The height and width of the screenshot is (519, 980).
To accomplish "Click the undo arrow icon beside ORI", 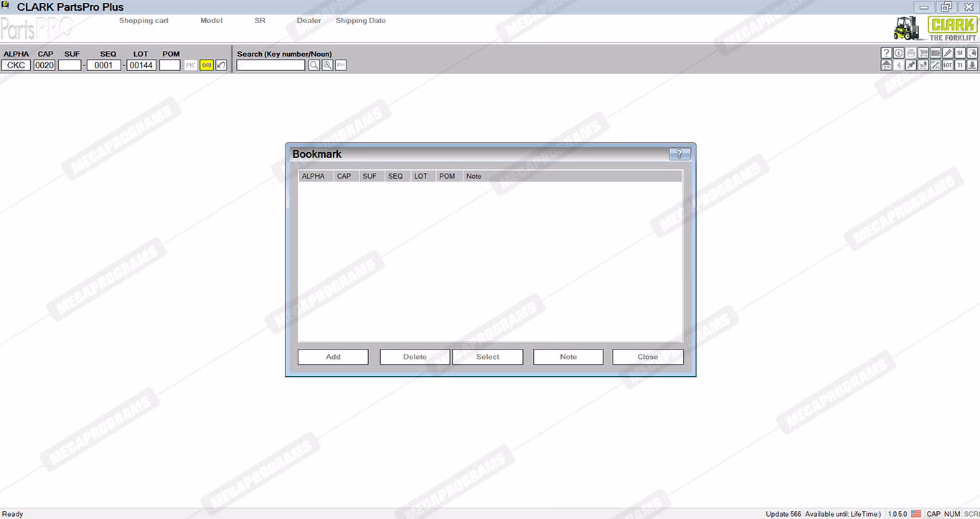I will [x=222, y=65].
